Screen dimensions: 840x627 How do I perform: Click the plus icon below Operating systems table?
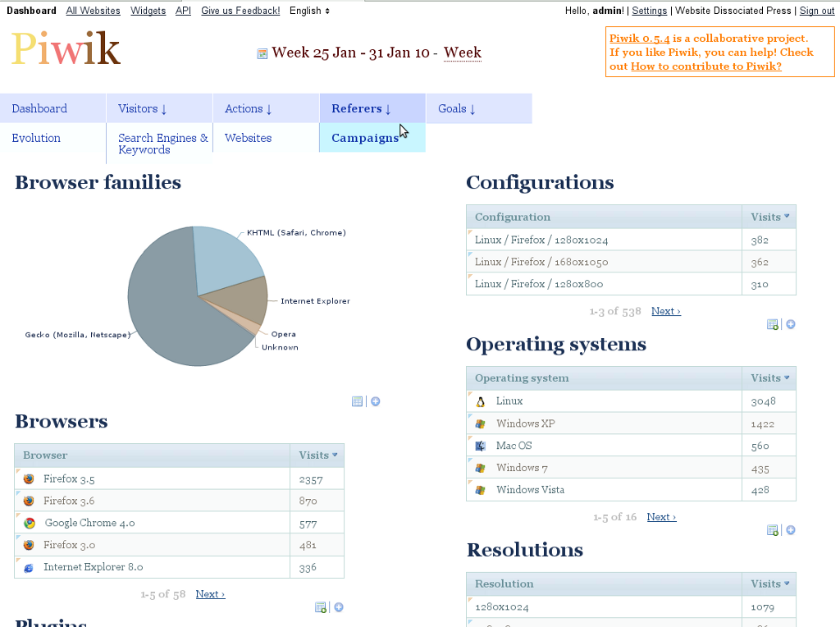coord(791,530)
